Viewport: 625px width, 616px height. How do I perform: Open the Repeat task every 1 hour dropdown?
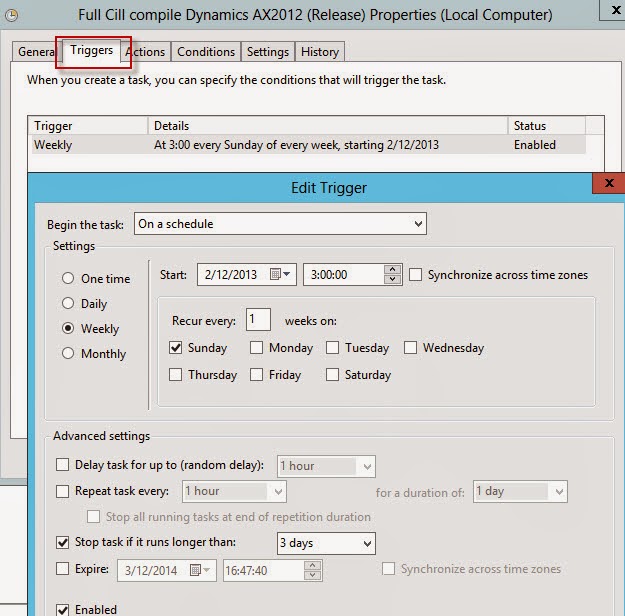click(234, 491)
